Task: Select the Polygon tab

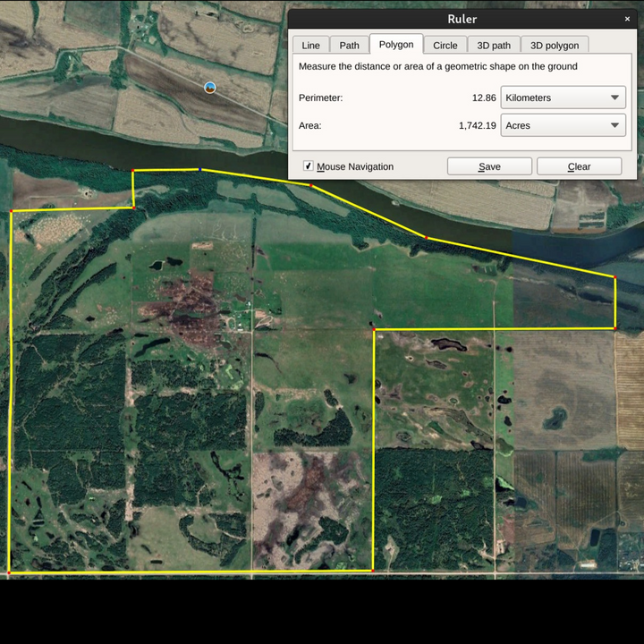Action: tap(396, 45)
